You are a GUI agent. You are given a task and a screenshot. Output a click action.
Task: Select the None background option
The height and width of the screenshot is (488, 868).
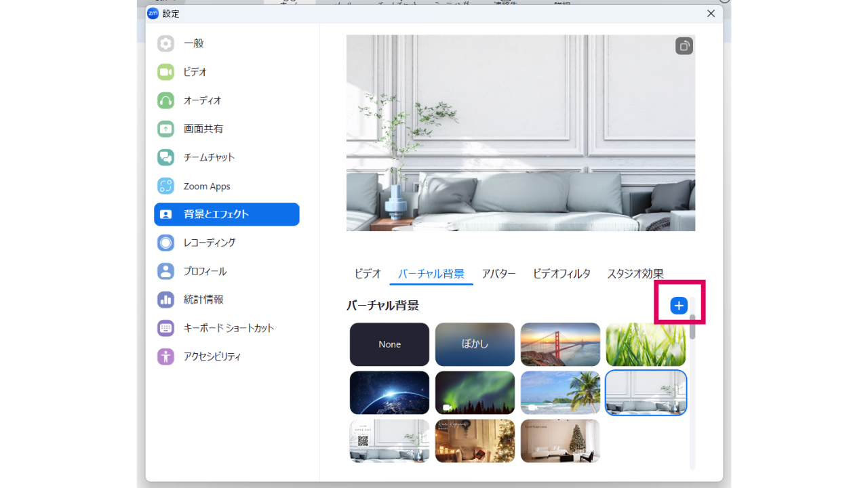click(389, 344)
